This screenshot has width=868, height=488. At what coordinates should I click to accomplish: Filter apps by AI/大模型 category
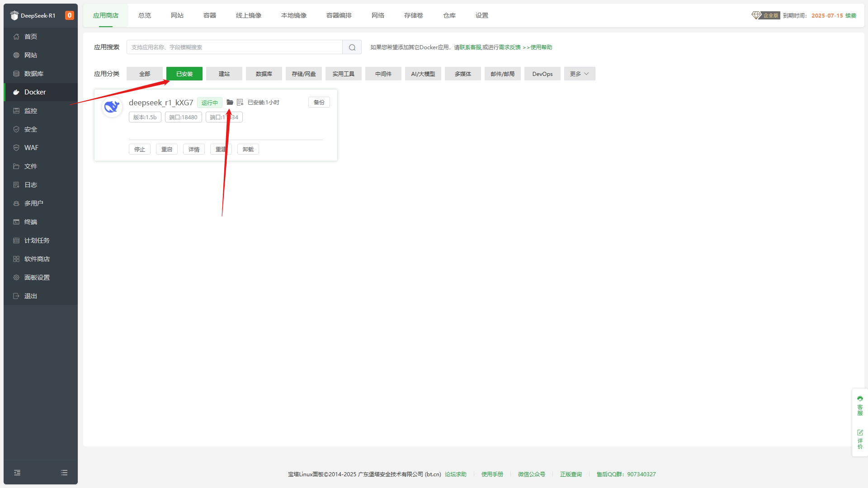(423, 74)
